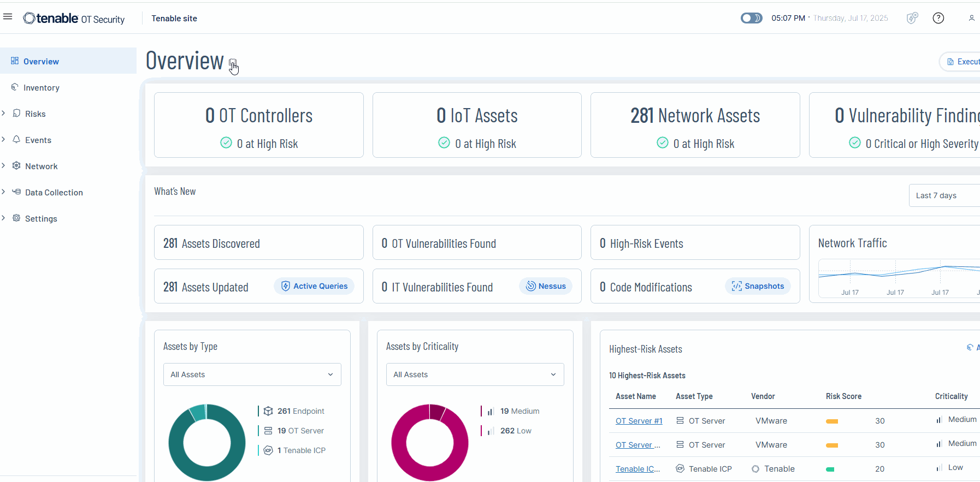
Task: Open the Last 7 days timeframe dropdown
Action: [x=943, y=195]
